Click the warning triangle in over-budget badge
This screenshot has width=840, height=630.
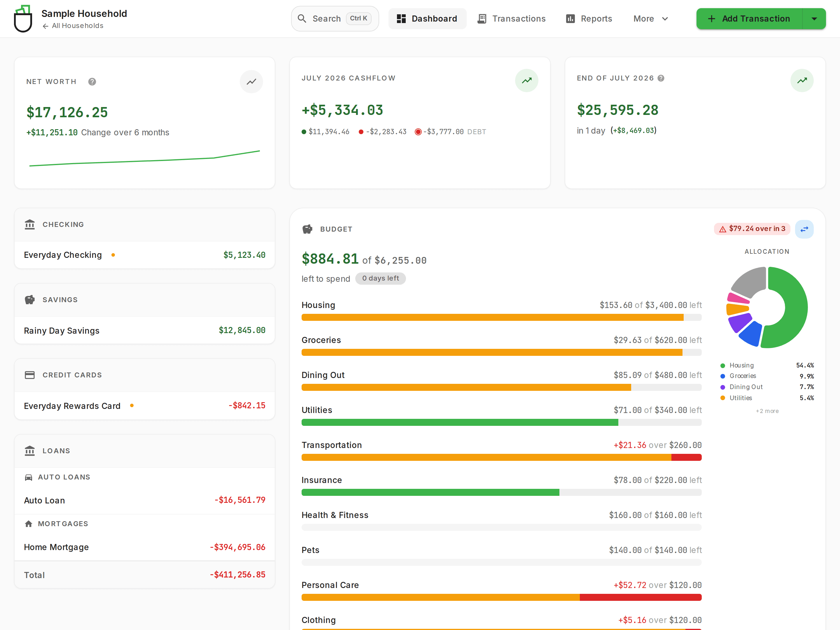coord(723,229)
